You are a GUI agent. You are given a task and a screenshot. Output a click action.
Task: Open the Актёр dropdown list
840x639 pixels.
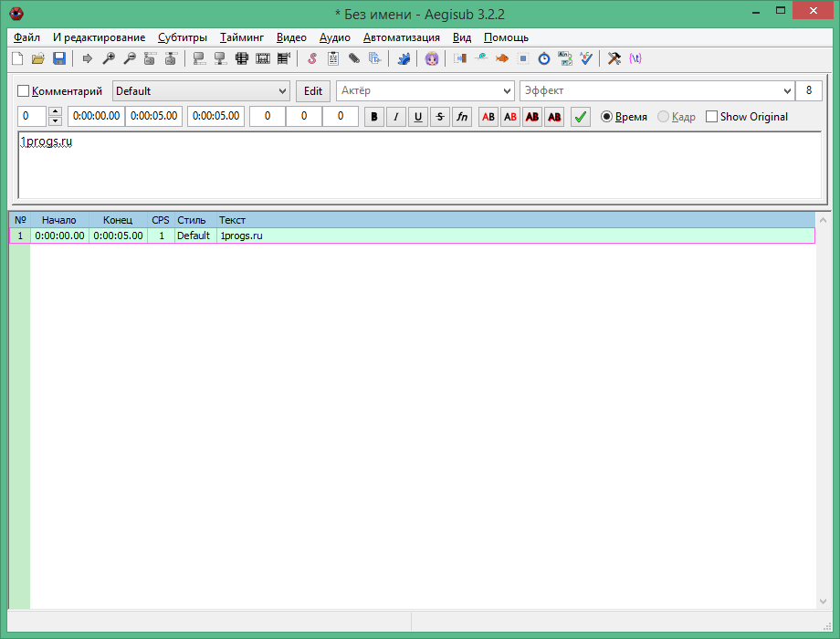(507, 91)
